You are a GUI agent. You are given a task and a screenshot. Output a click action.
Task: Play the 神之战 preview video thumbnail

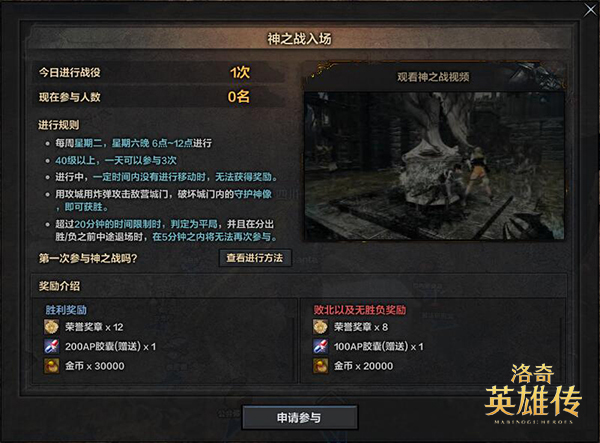pos(434,166)
